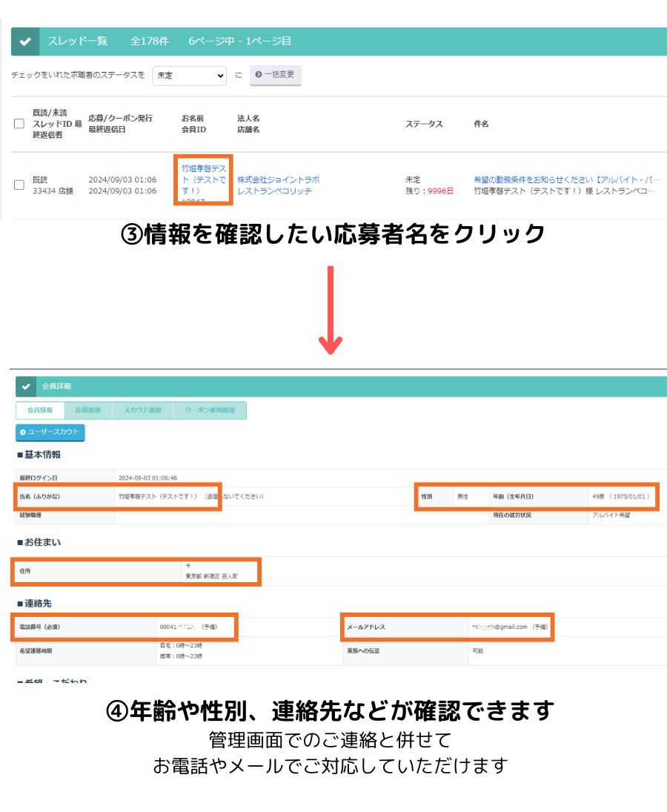Click the arrow icon on 一括変更 button
Image resolution: width=667 pixels, height=812 pixels.
tap(259, 75)
